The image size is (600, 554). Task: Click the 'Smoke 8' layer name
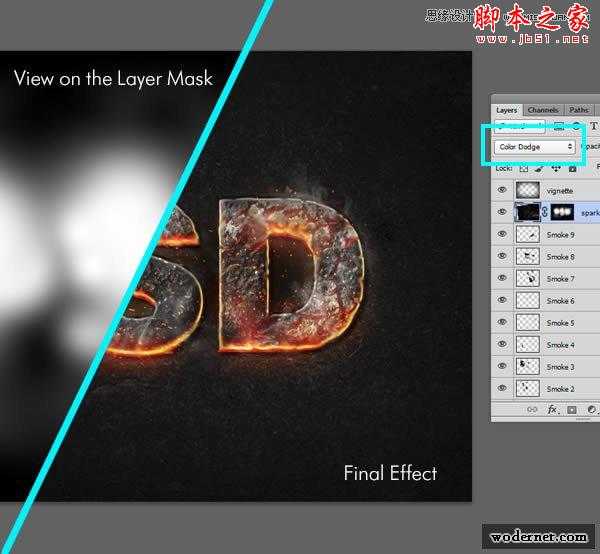[561, 257]
